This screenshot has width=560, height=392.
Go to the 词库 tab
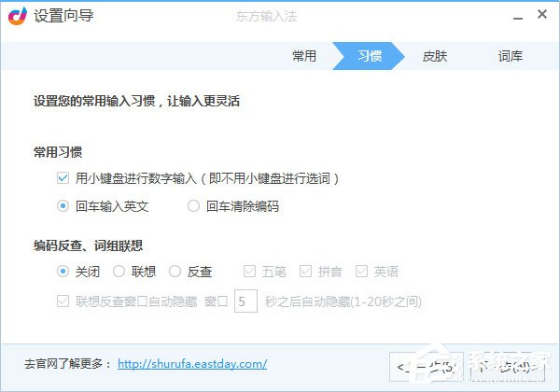pyautogui.click(x=511, y=56)
